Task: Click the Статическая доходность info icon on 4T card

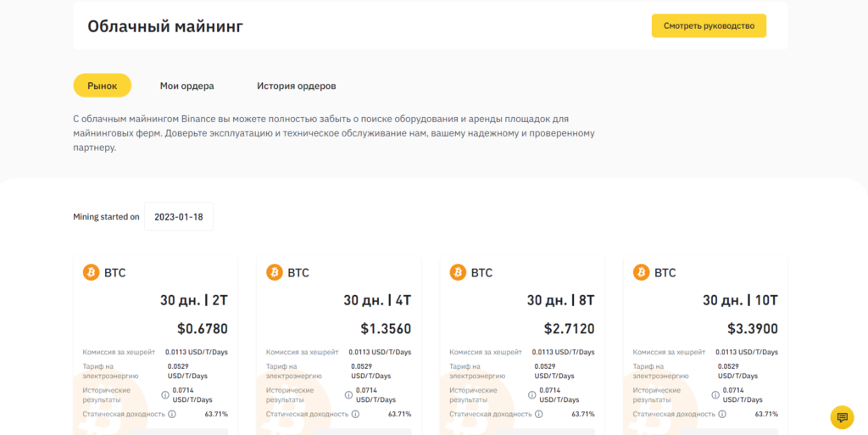Action: point(355,414)
